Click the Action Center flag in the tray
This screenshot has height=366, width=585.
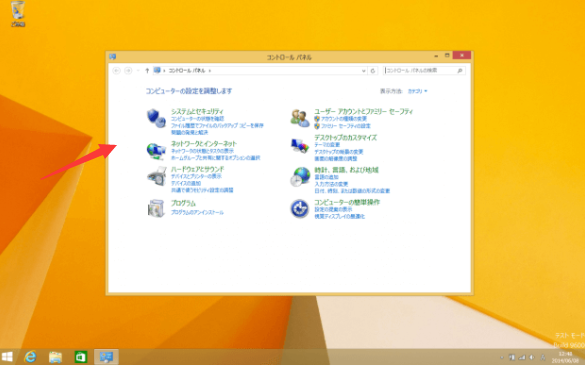click(512, 357)
